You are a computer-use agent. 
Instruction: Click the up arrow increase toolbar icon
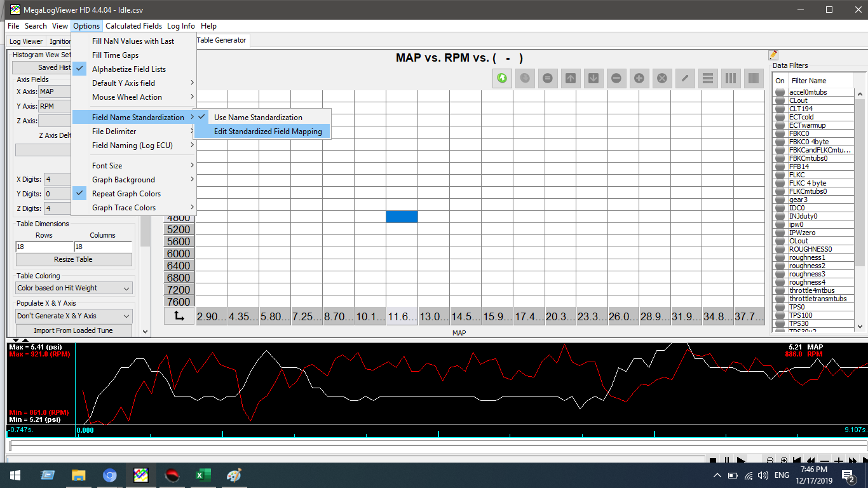(571, 78)
